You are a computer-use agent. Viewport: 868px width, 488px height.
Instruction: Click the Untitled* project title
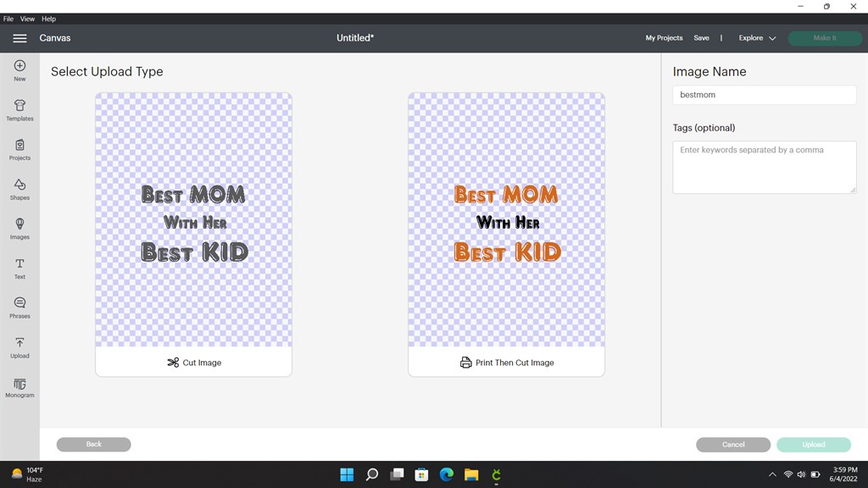(x=355, y=38)
